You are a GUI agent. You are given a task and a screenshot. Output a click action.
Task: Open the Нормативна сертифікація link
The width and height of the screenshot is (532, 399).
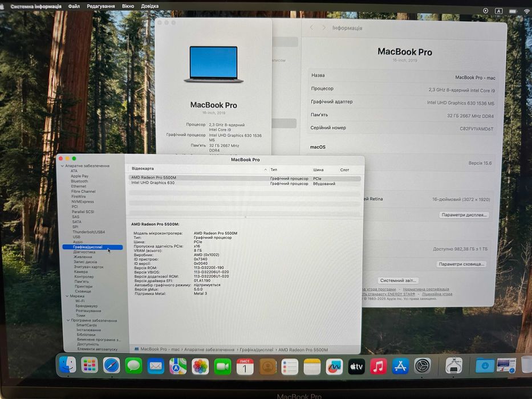click(x=426, y=290)
